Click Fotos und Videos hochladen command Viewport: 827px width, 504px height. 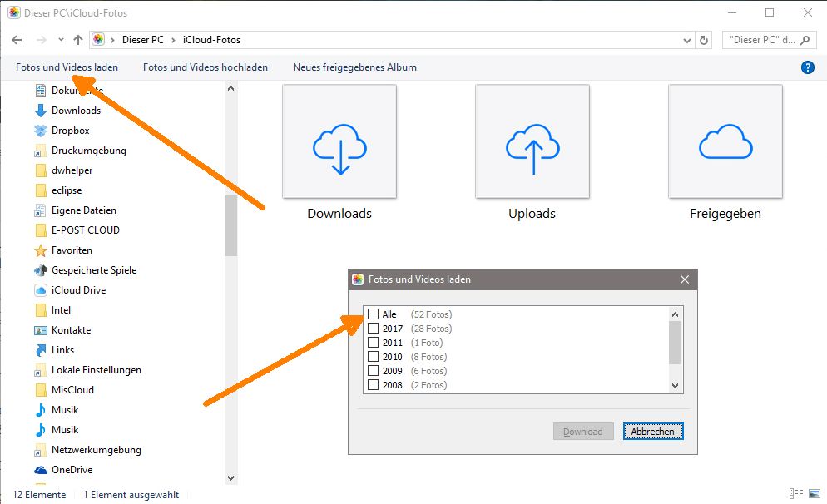pos(206,67)
